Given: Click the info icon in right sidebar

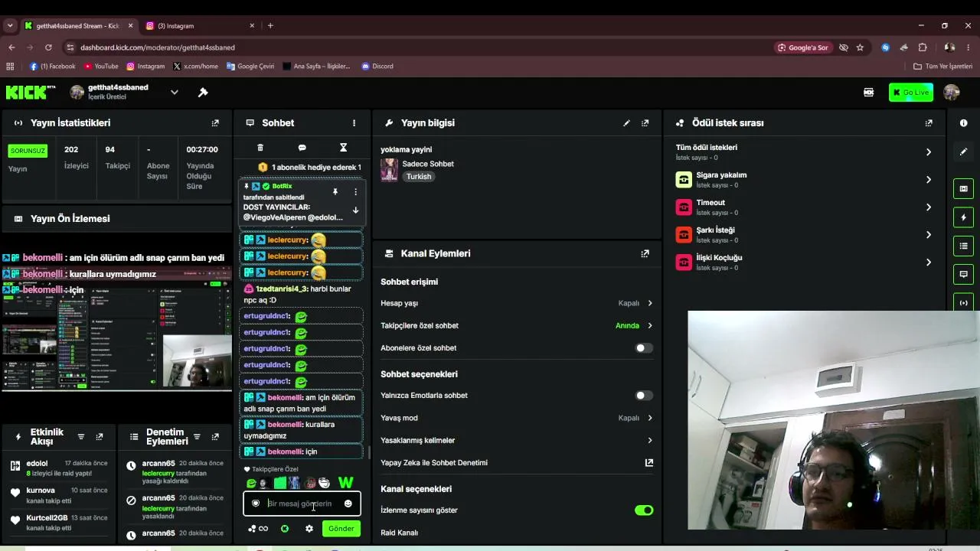Looking at the screenshot, I should point(963,123).
